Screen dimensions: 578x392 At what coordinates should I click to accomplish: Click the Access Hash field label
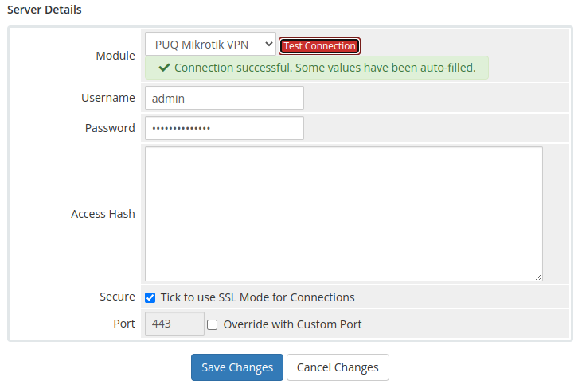103,214
